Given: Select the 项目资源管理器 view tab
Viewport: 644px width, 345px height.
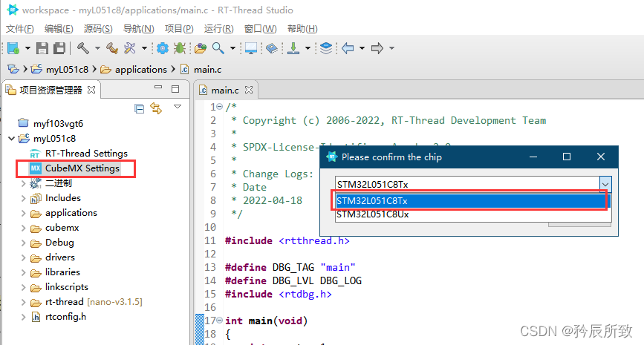Looking at the screenshot, I should click(x=51, y=90).
